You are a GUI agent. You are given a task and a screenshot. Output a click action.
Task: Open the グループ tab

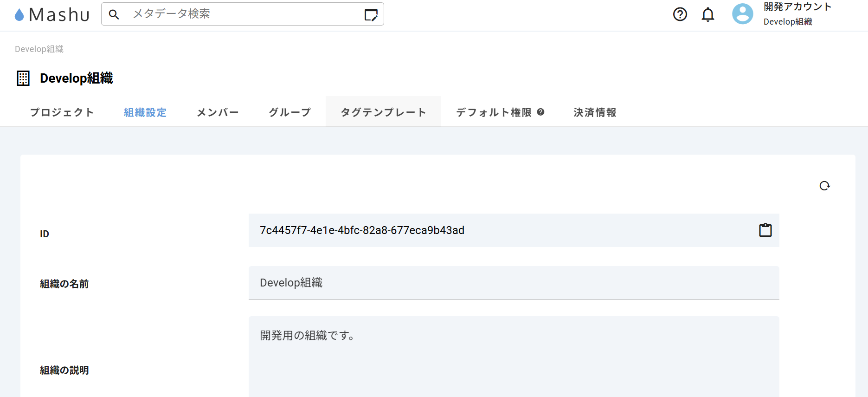(x=289, y=112)
